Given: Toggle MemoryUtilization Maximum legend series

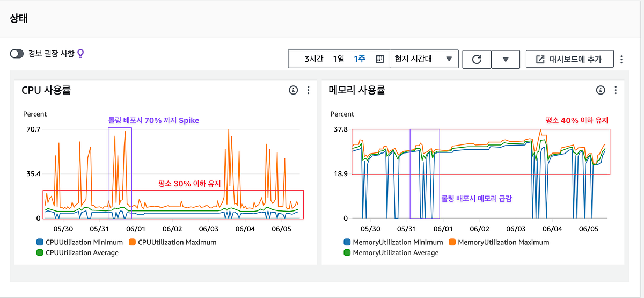Looking at the screenshot, I should (x=499, y=242).
